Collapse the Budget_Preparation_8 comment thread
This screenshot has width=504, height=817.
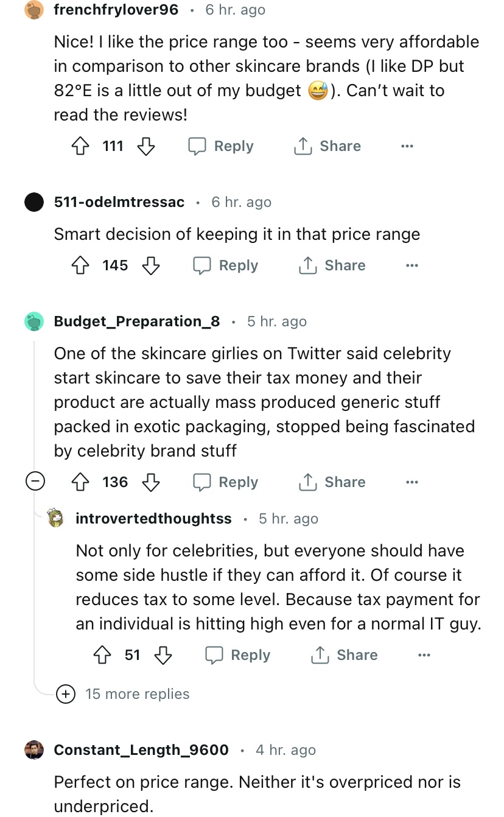pyautogui.click(x=35, y=482)
